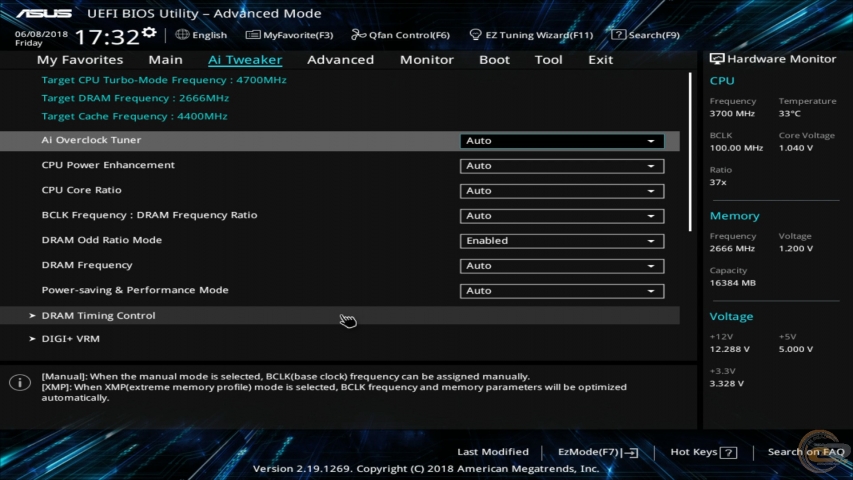Click the CPU frequency 3700 MHz value
Image resolution: width=853 pixels, height=480 pixels.
[732, 114]
